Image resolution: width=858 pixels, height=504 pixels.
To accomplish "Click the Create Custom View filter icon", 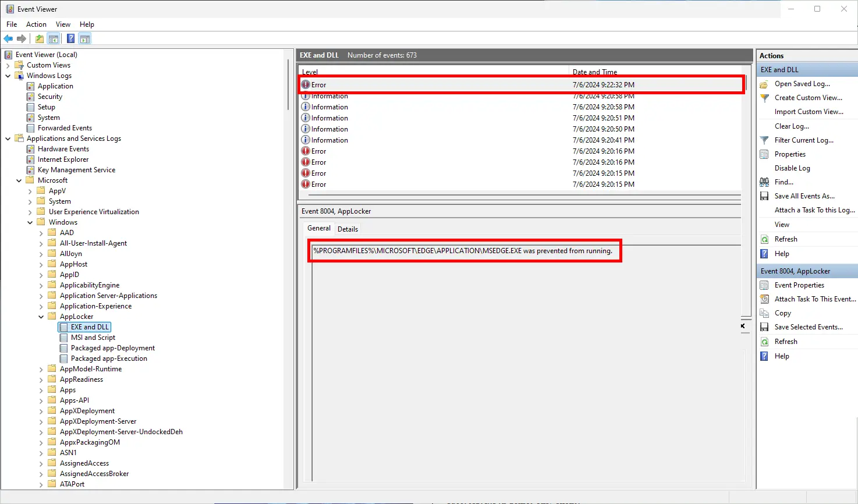I will [x=764, y=98].
